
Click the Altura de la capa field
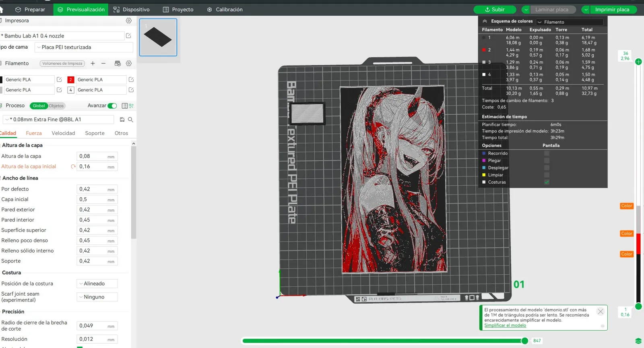97,156
